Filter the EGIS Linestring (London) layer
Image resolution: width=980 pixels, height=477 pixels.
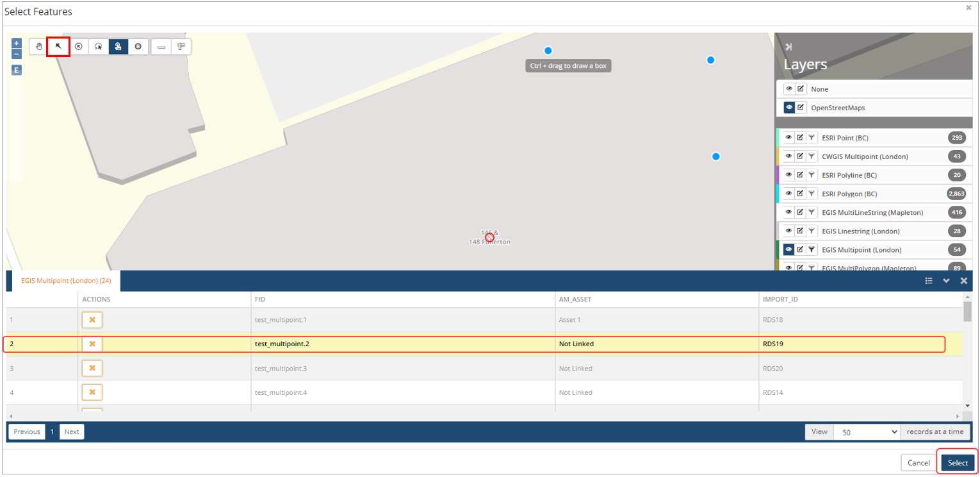(812, 231)
